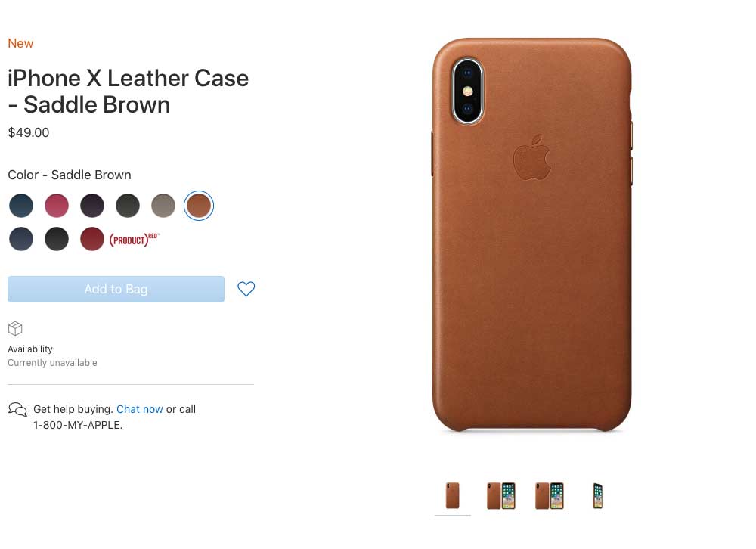Pick the dark aubergine purple swatch
Viewport: 756px width, 549px height.
(92, 206)
